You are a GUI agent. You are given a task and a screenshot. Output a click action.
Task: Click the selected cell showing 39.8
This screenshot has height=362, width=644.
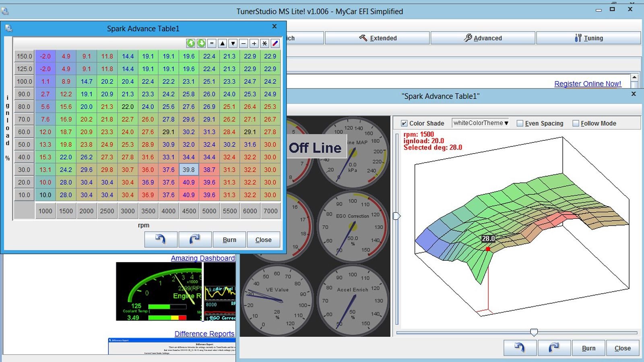click(189, 170)
